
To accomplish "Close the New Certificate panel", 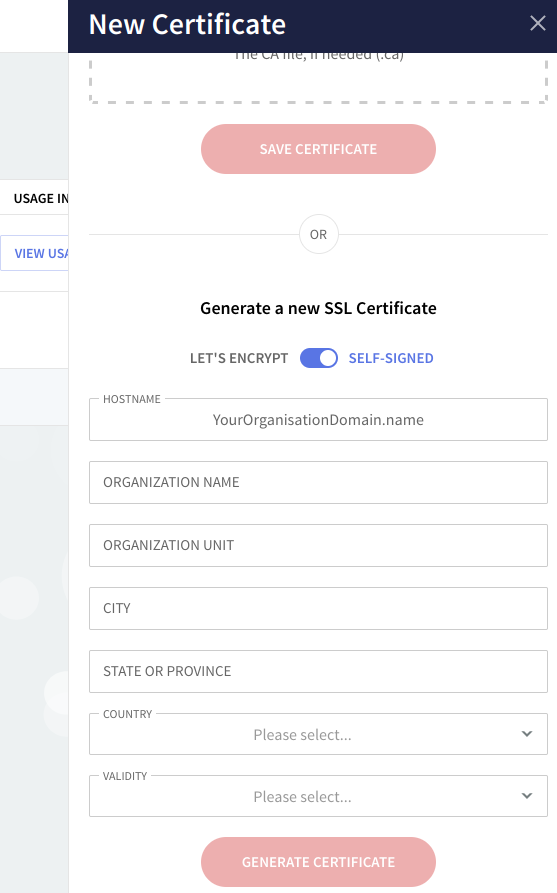I will click(x=538, y=23).
